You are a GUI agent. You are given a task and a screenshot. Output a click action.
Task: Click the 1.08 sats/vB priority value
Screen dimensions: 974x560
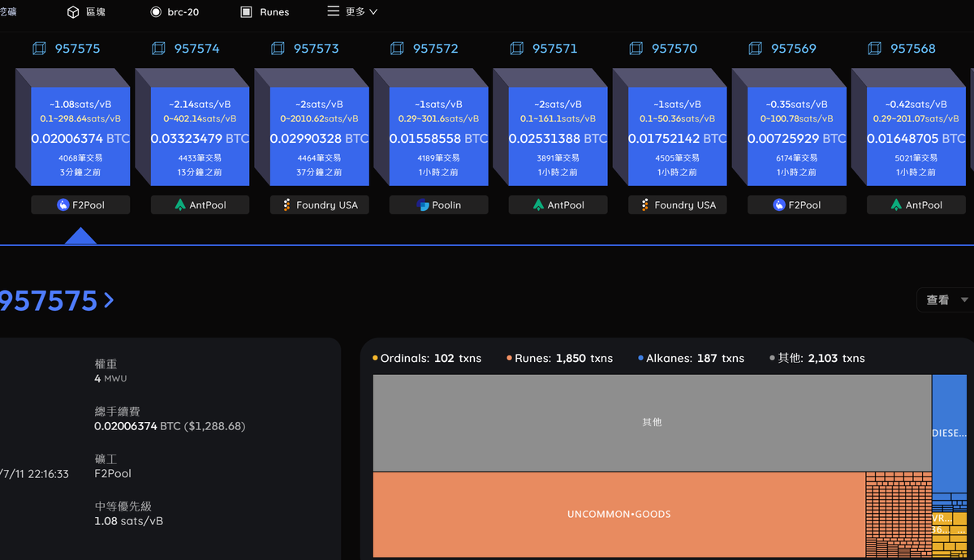point(128,521)
